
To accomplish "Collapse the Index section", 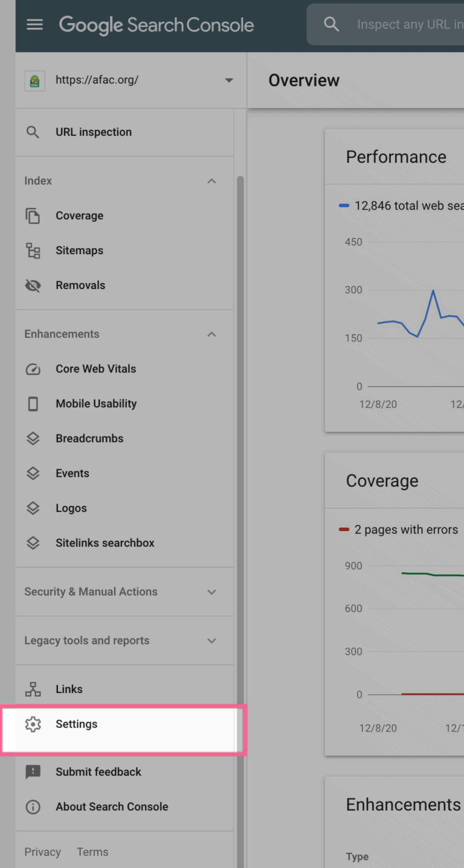I will [x=211, y=181].
